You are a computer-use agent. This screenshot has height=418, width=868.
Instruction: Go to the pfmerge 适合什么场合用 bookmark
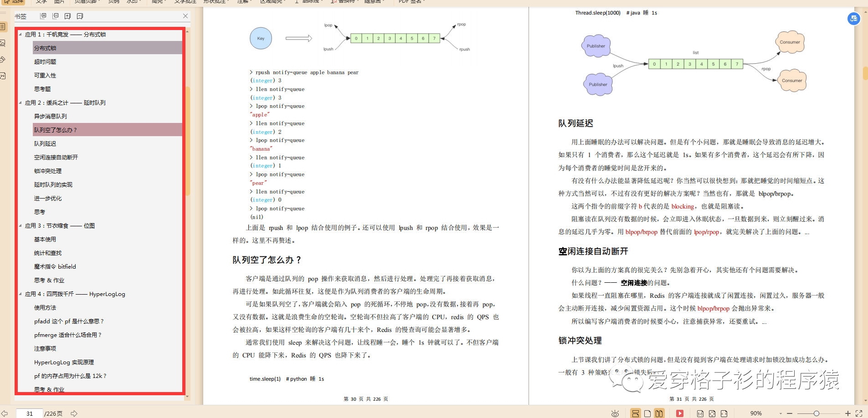(68, 335)
